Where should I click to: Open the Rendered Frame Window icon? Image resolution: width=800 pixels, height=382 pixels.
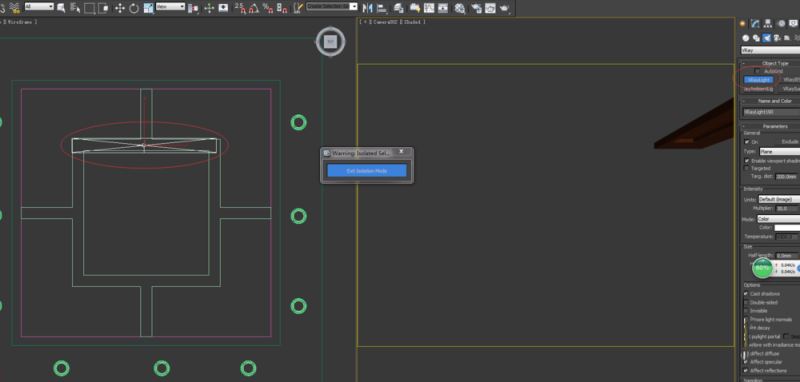[490, 8]
